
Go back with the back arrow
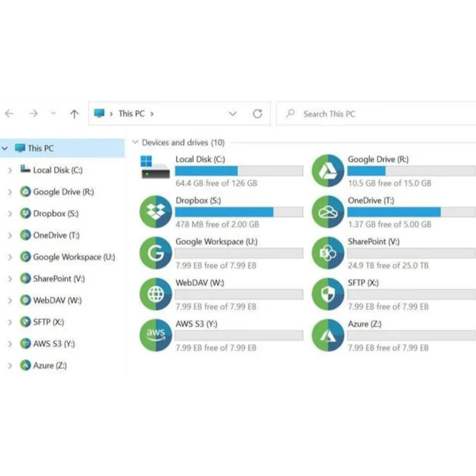pos(10,113)
